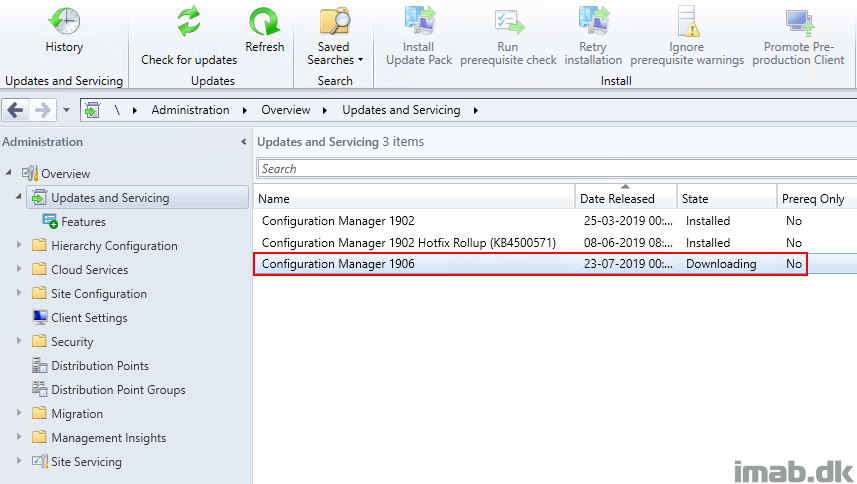Select the Site Servicing node

[x=86, y=462]
